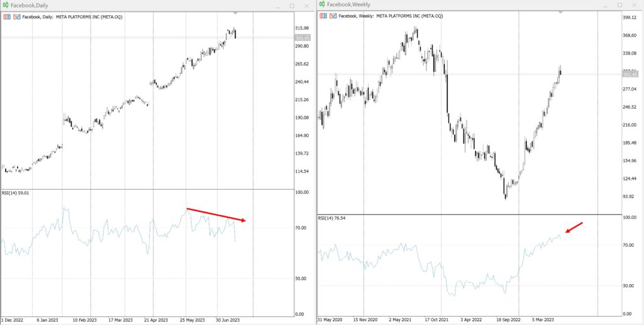Click the RSI(14) 76.54 indicator label
Viewport: 644px width, 325px height.
pos(333,218)
